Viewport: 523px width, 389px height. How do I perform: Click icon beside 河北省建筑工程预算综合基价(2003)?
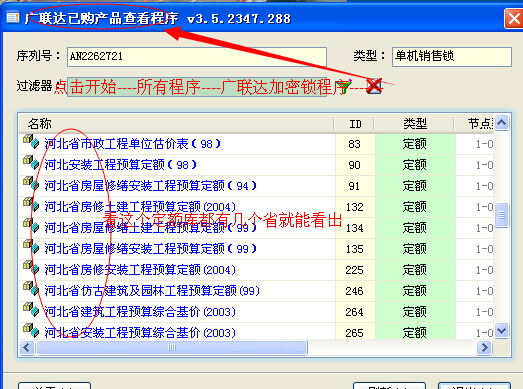click(31, 310)
